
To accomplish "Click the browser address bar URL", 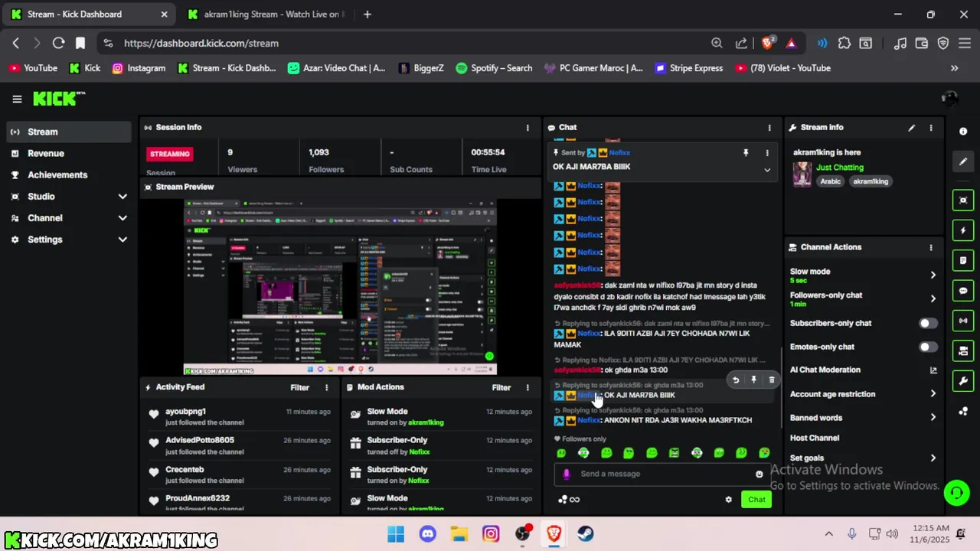I will (x=201, y=44).
